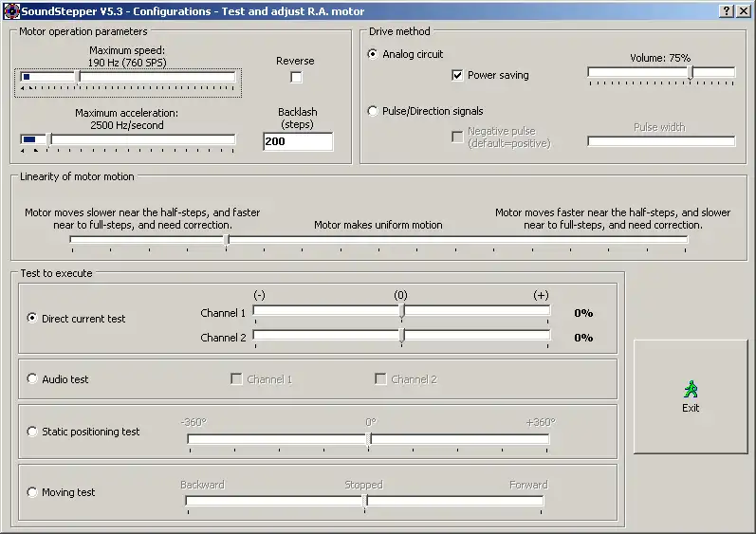The height and width of the screenshot is (534, 756).
Task: Click the large Exit button
Action: (691, 396)
